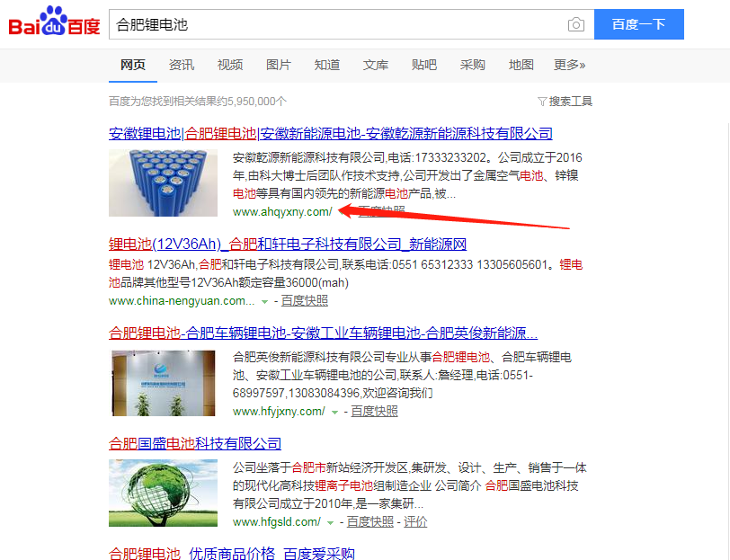Open the green globe thumbnail
Screen dimensions: 730x560
(163, 493)
